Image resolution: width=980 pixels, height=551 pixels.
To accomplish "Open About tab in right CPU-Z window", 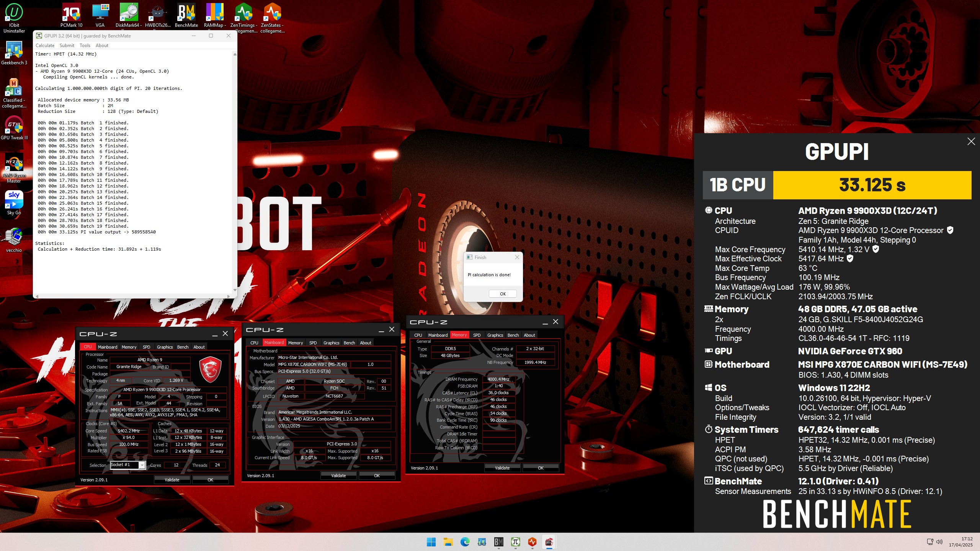I will coord(529,335).
